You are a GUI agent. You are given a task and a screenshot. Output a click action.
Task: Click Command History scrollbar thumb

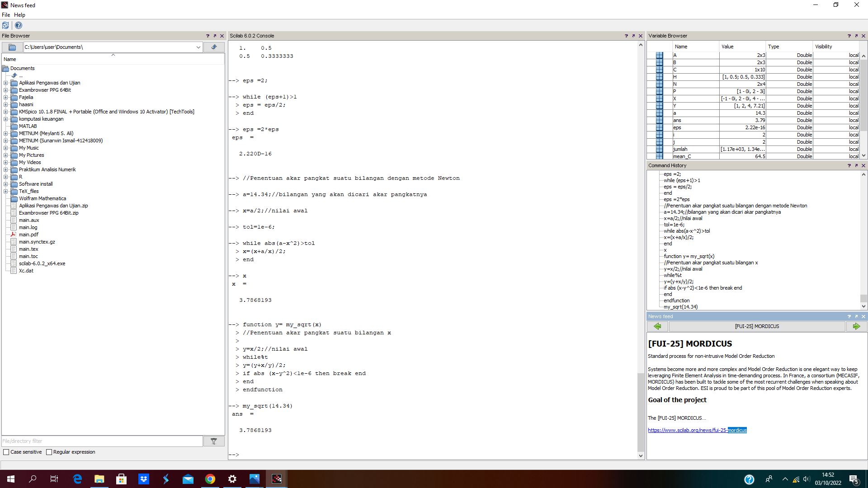(x=863, y=298)
